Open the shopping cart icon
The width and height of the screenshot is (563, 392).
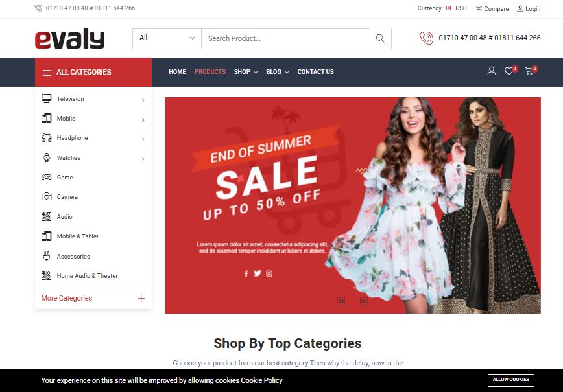pyautogui.click(x=529, y=71)
